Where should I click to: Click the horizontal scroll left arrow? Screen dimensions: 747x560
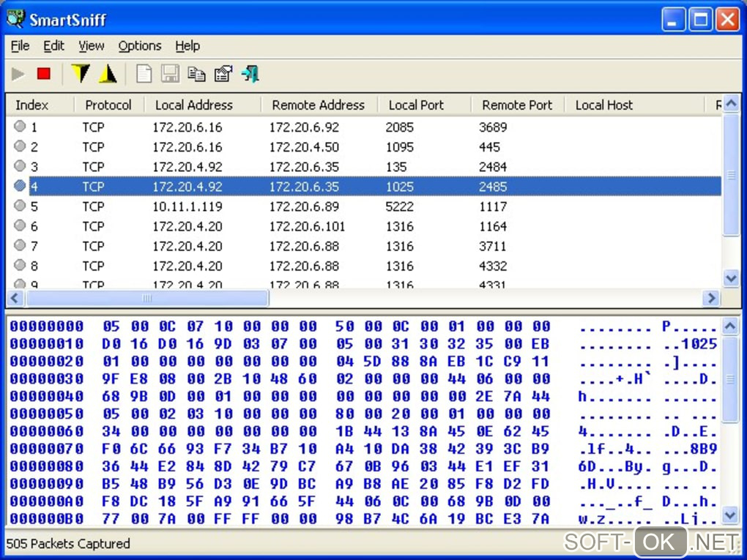(15, 298)
